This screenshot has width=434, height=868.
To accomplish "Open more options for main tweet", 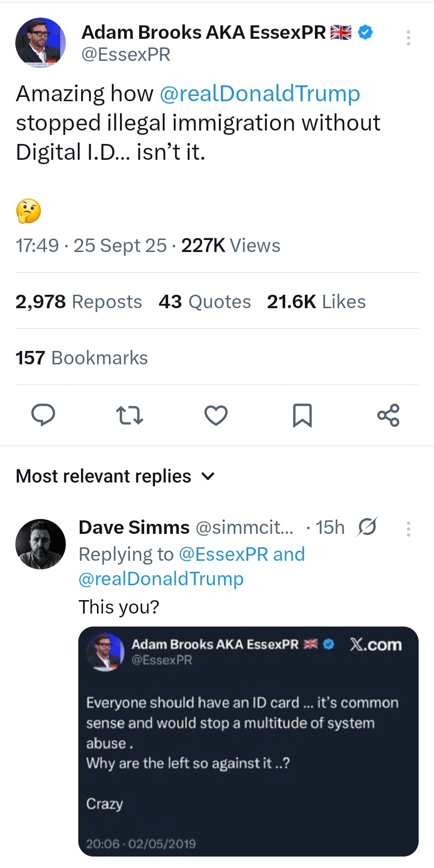I will click(x=409, y=37).
